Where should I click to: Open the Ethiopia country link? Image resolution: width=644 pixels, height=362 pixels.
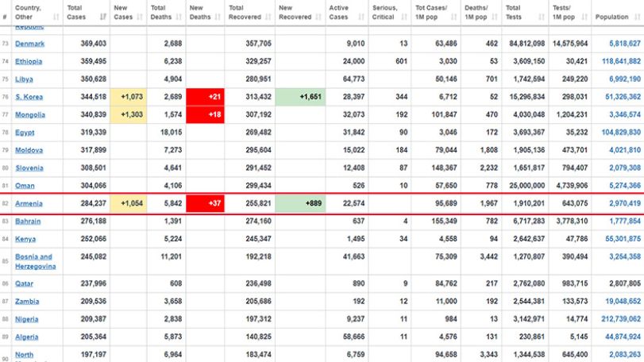(x=29, y=61)
